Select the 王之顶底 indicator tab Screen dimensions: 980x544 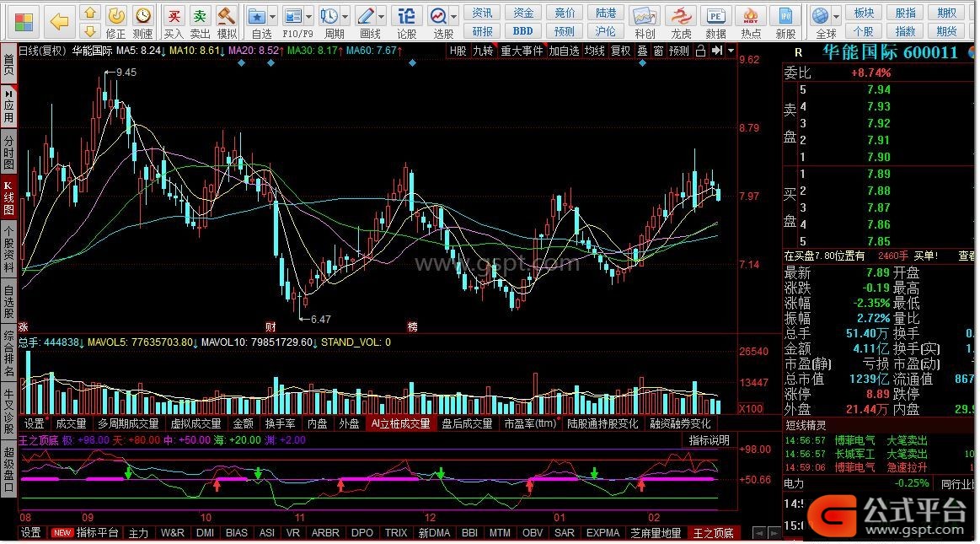[x=713, y=533]
